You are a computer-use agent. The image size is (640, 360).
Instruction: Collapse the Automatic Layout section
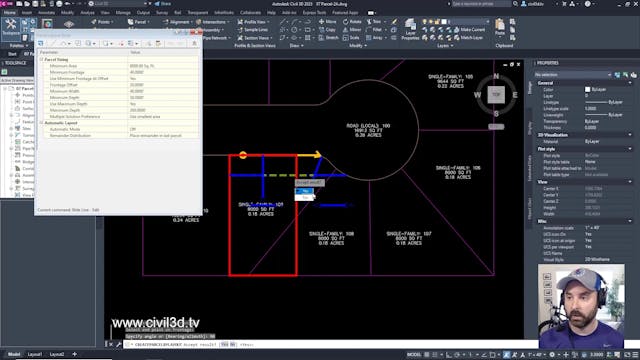41,123
